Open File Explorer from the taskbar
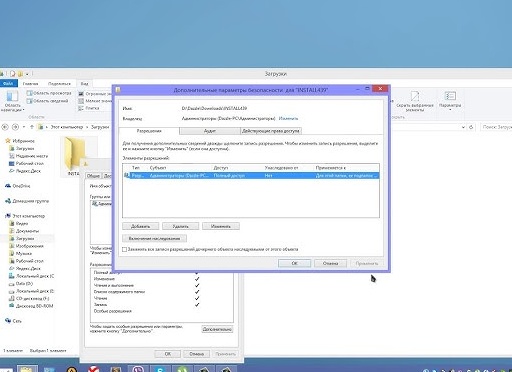This screenshot has height=372, width=512. (x=27, y=368)
